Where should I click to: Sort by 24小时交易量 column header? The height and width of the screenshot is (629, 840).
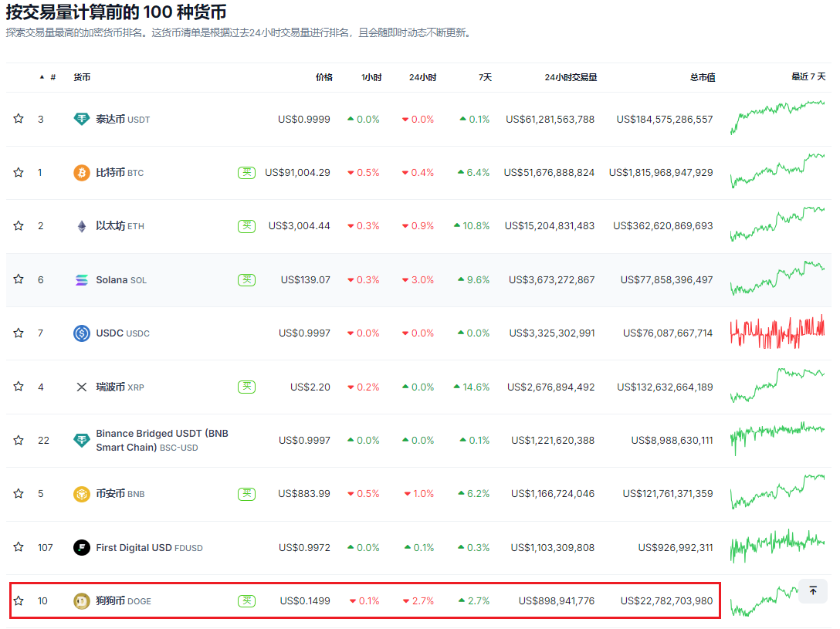tap(571, 78)
